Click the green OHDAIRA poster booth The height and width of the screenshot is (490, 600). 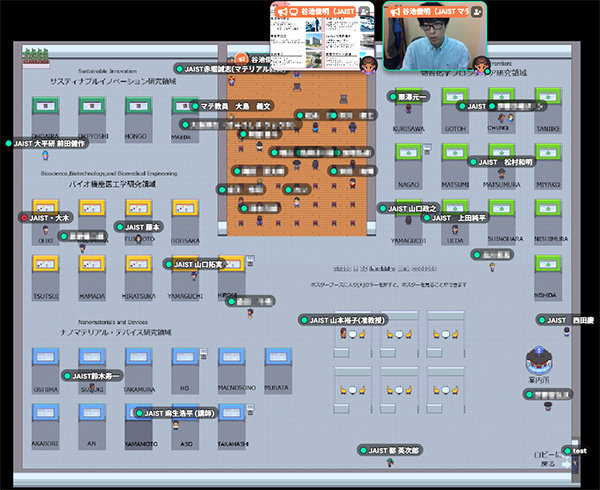(46, 108)
